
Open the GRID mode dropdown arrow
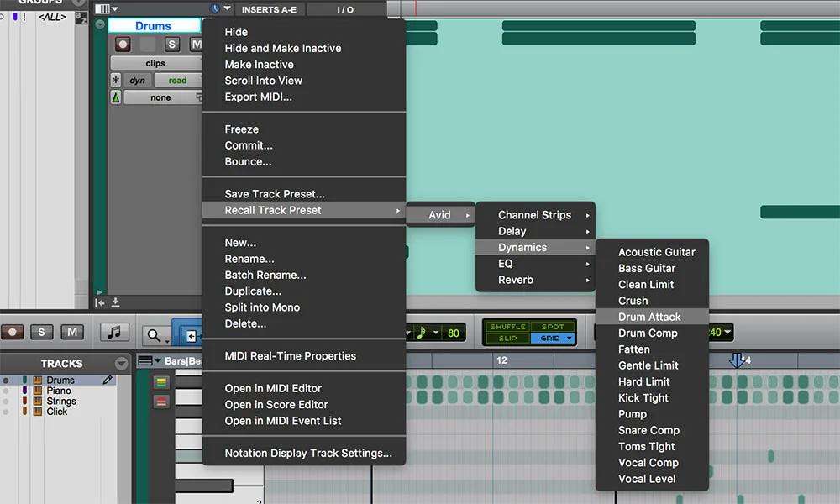(570, 339)
